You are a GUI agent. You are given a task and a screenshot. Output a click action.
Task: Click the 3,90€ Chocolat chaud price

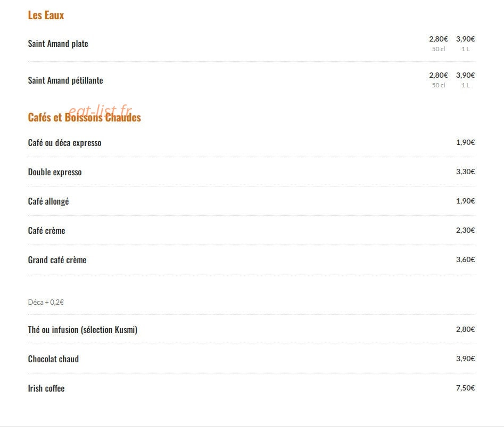[x=466, y=359]
